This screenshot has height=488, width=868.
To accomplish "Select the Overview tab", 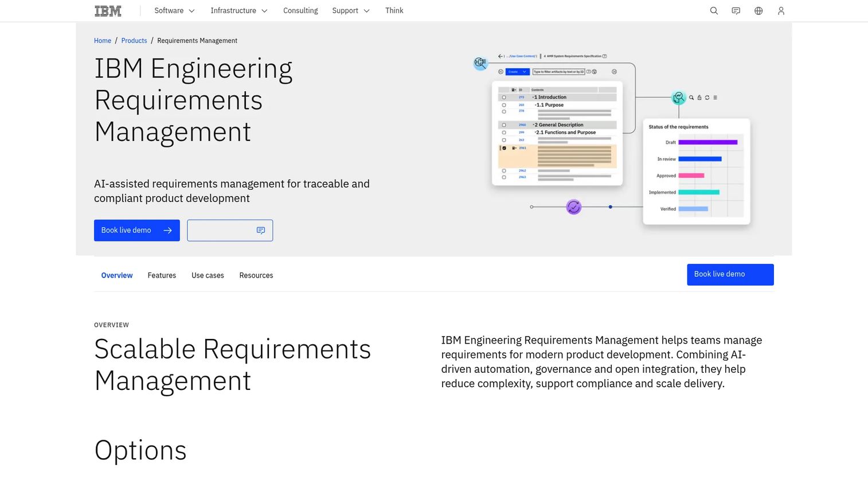I will [x=117, y=276].
